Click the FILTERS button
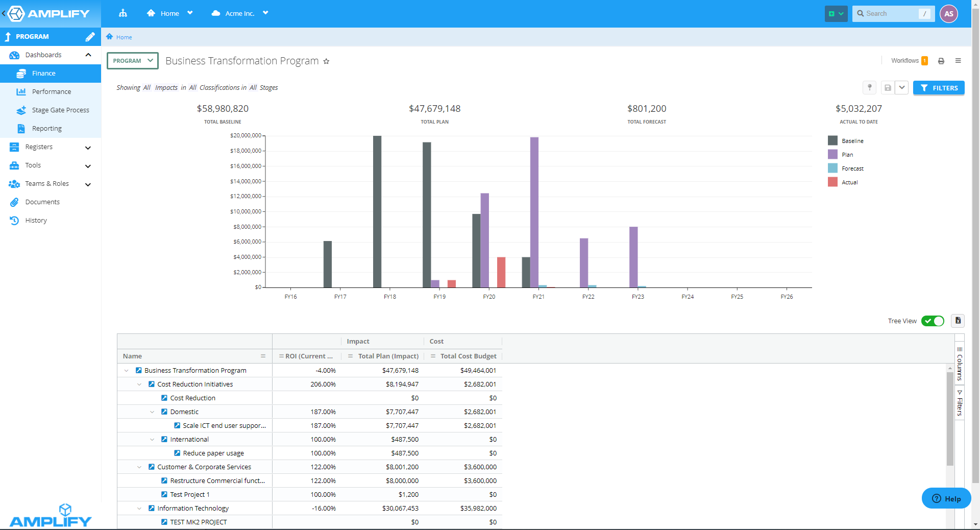 (939, 88)
